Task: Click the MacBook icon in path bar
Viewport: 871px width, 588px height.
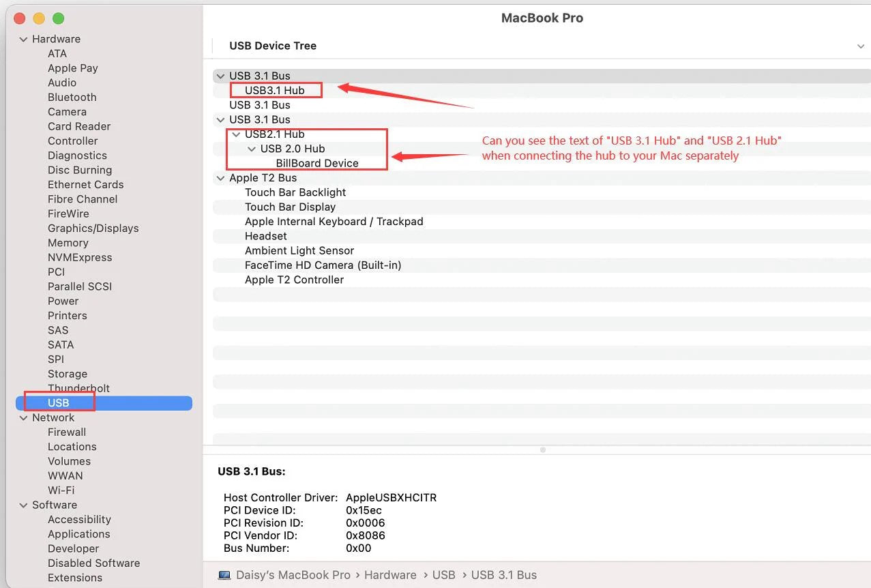Action: pyautogui.click(x=224, y=575)
